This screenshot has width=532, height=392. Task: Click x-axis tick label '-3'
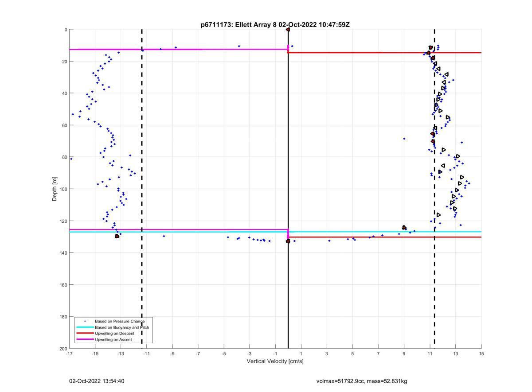250,353
